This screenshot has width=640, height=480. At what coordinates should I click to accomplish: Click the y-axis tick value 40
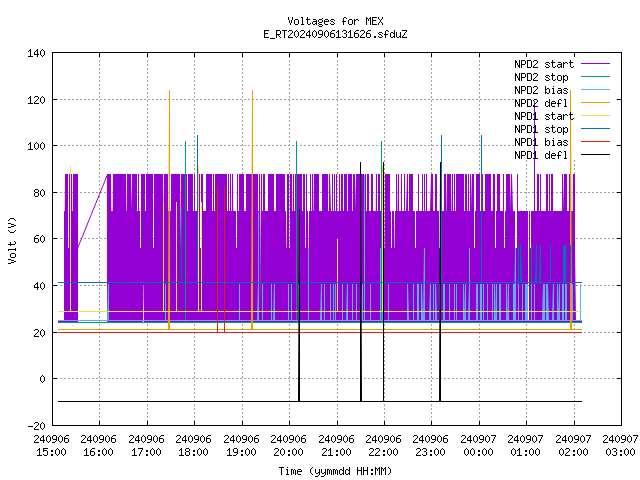(39, 286)
